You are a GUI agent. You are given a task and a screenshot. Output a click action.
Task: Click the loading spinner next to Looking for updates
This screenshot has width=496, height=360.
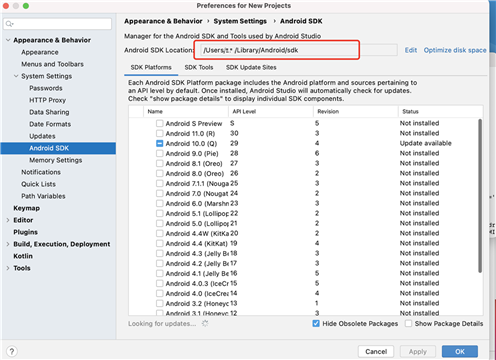(x=205, y=323)
